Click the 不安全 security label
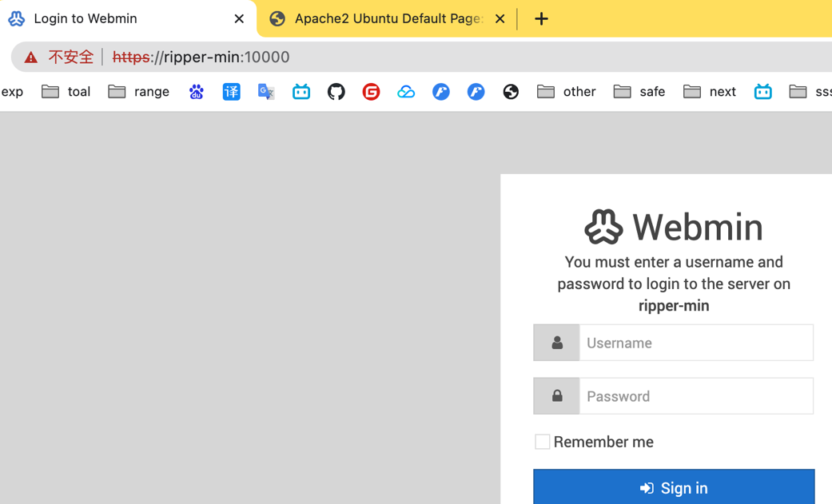 71,58
